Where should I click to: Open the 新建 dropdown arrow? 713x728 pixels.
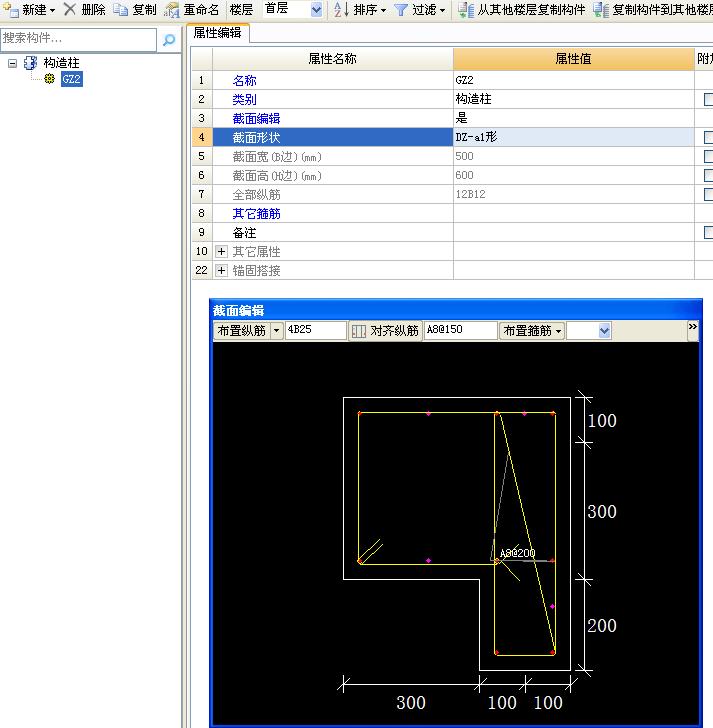coord(52,10)
